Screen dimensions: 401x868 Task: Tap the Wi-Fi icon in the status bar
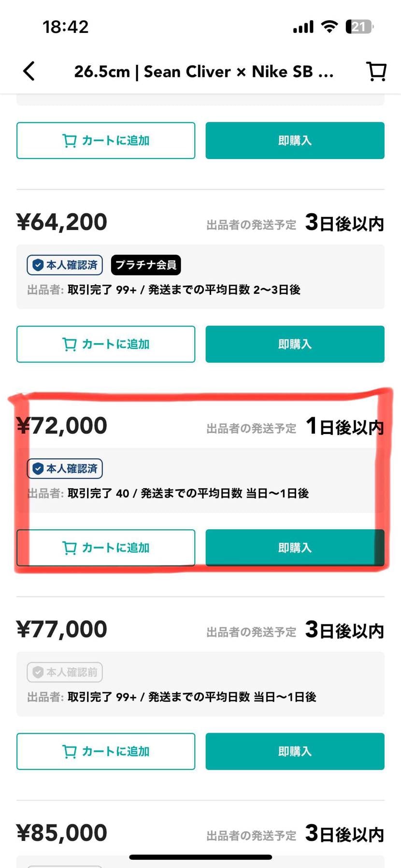tap(329, 27)
